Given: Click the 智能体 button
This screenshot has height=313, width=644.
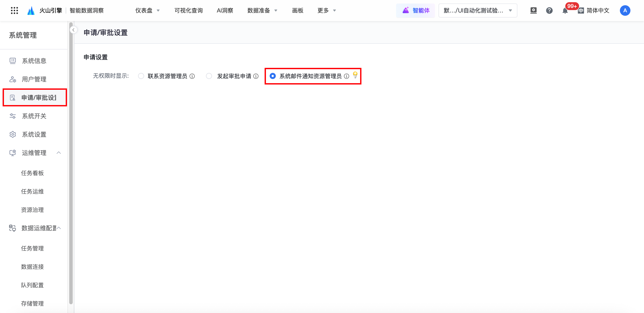Looking at the screenshot, I should point(416,11).
